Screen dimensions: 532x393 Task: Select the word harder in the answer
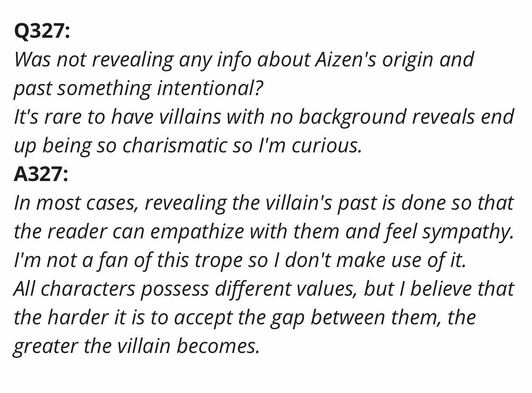coord(77,317)
